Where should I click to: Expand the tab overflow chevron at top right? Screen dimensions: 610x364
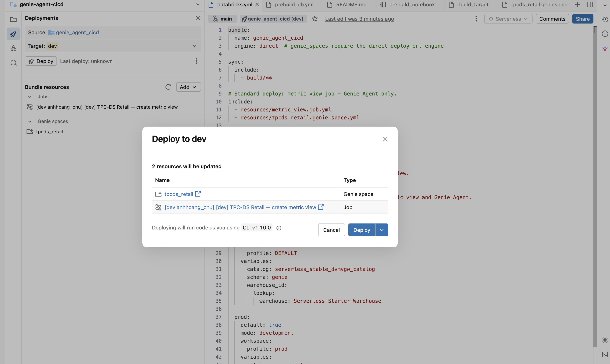click(605, 5)
